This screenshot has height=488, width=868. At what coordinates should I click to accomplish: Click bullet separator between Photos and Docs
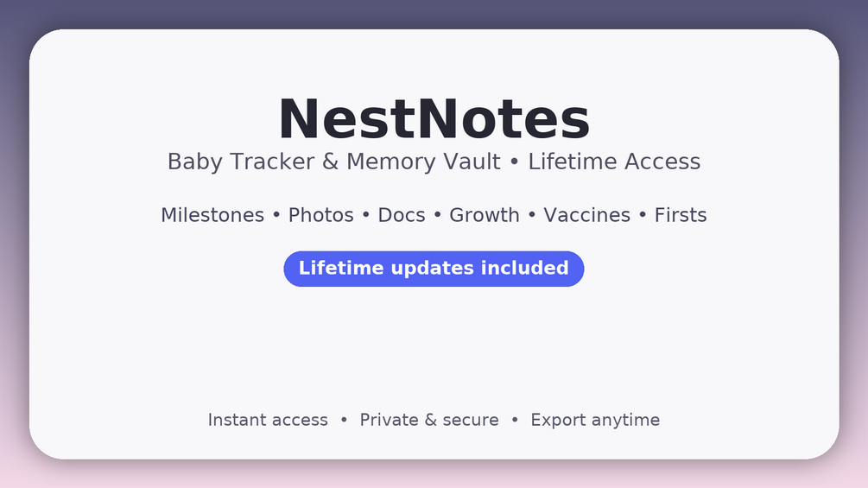tap(366, 215)
